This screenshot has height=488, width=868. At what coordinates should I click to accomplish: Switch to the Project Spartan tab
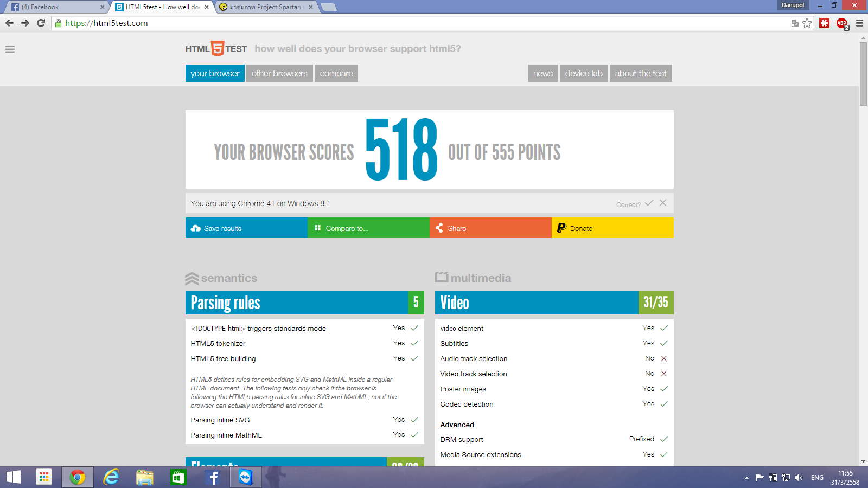(266, 7)
